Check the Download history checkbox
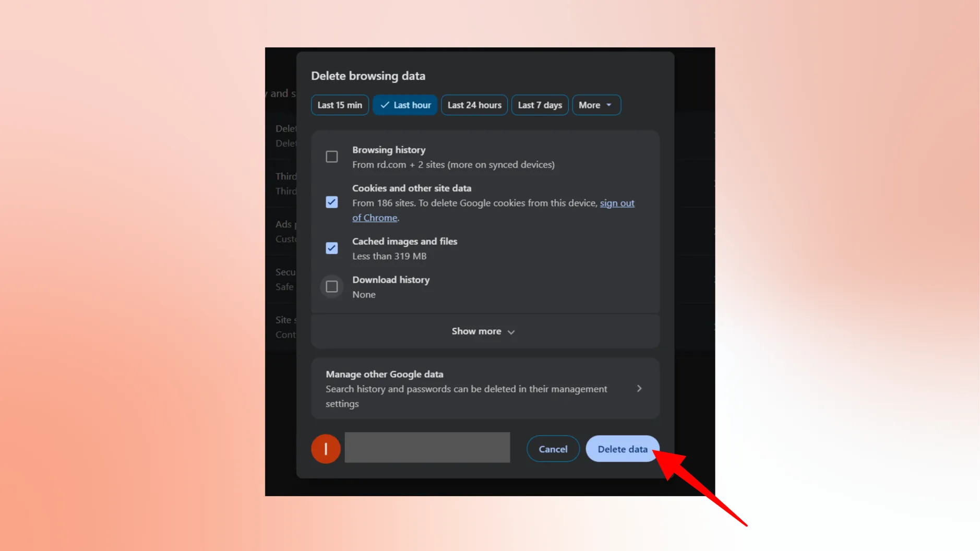Image resolution: width=980 pixels, height=551 pixels. coord(332,286)
